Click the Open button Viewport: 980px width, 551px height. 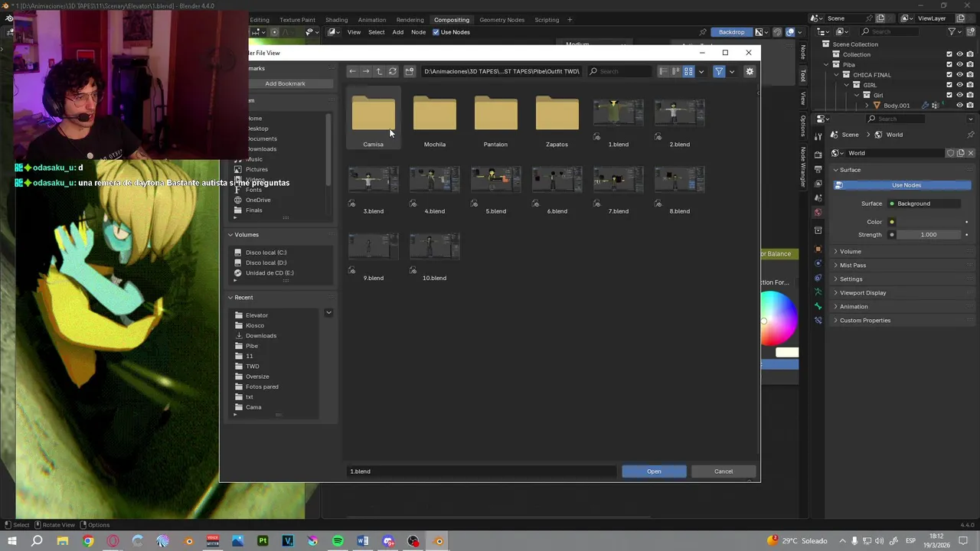654,471
